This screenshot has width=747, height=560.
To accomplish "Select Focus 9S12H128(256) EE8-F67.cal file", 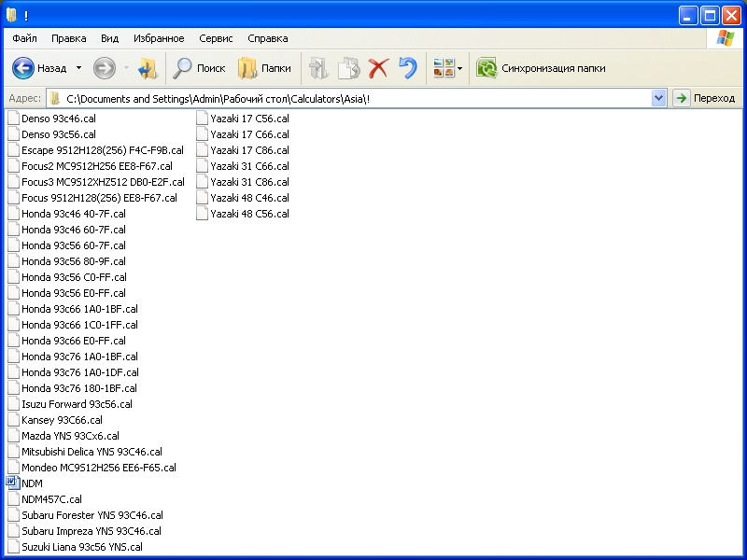I will coord(92,198).
